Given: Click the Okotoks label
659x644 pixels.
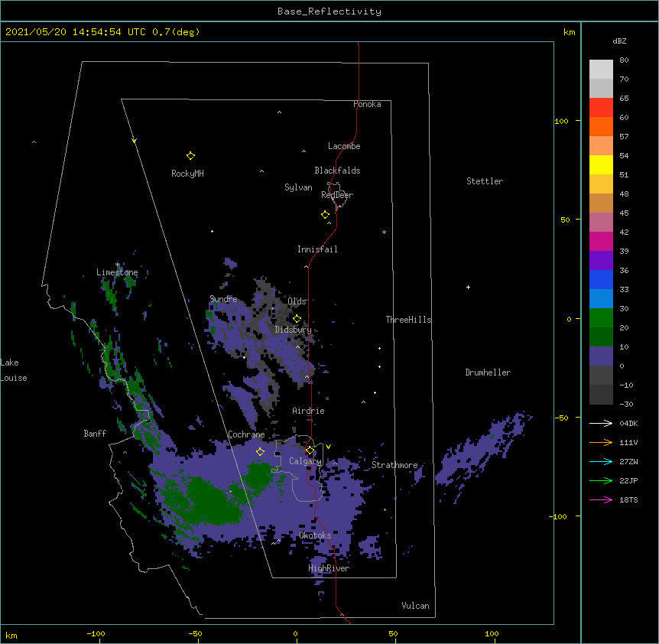Looking at the screenshot, I should tap(315, 535).
